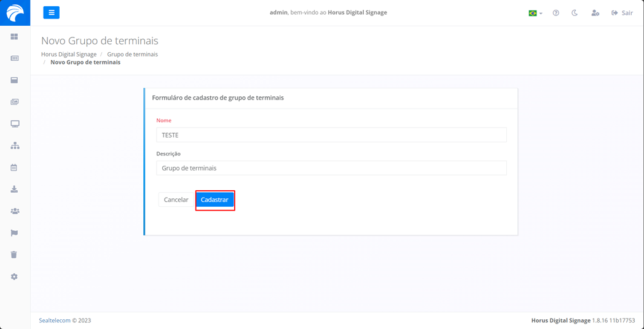The width and height of the screenshot is (644, 329).
Task: Open the calendar schedule icon in sidebar
Action: click(14, 168)
